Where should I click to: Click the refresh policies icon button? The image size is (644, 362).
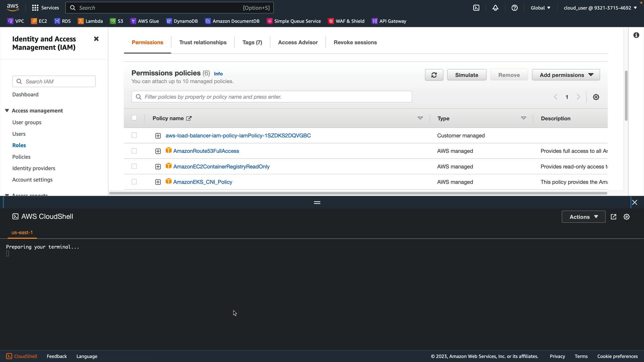click(x=434, y=75)
